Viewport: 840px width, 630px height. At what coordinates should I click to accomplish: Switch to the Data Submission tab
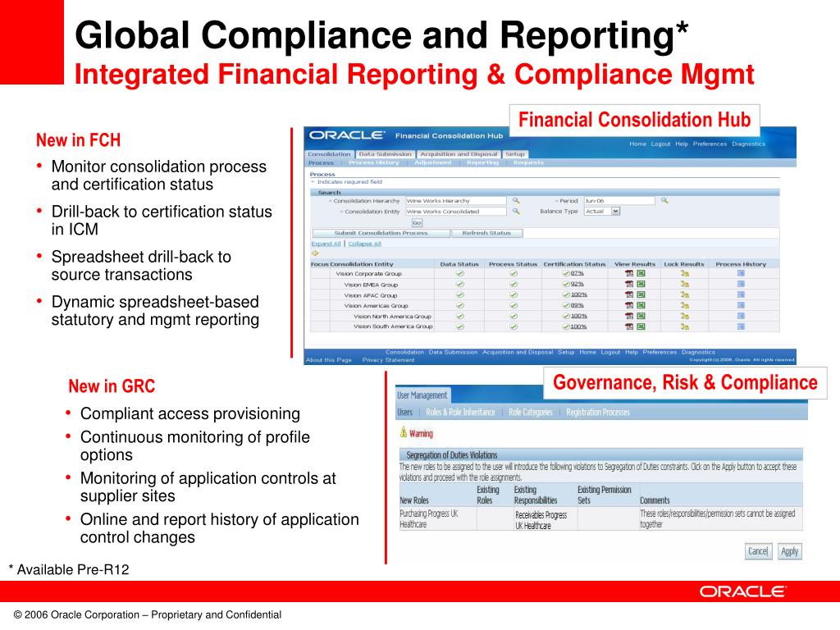pyautogui.click(x=386, y=154)
